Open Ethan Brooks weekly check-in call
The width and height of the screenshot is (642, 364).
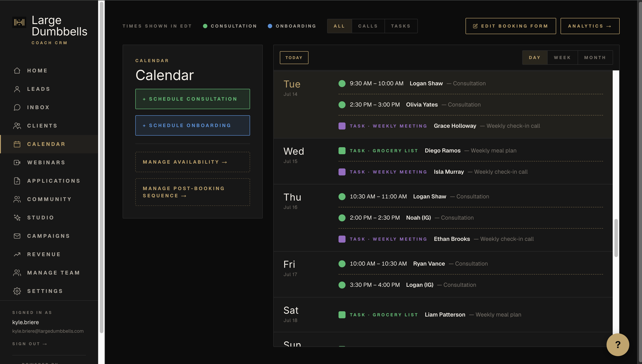coord(470,239)
